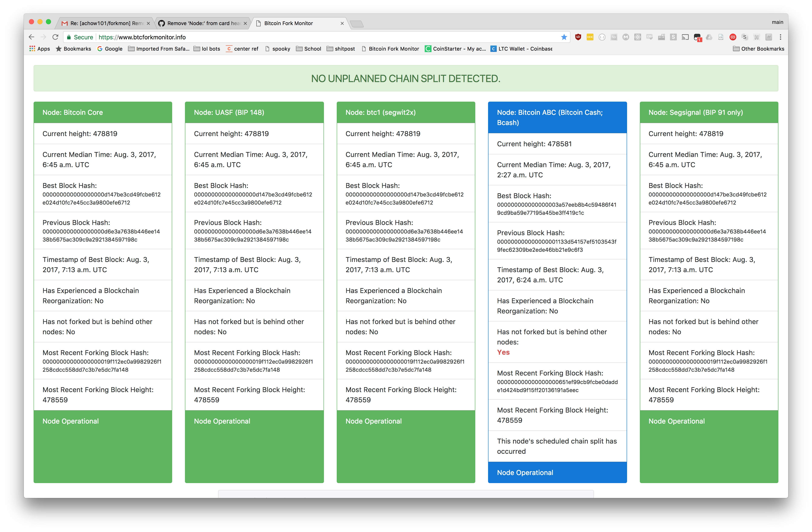Image resolution: width=812 pixels, height=532 pixels.
Task: Open the Chrome three-dot menu
Action: point(780,37)
